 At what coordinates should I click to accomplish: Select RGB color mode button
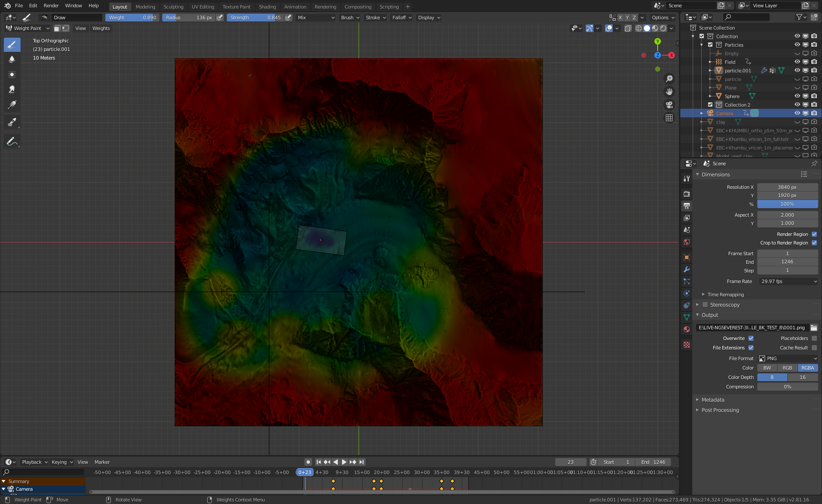[x=787, y=368]
